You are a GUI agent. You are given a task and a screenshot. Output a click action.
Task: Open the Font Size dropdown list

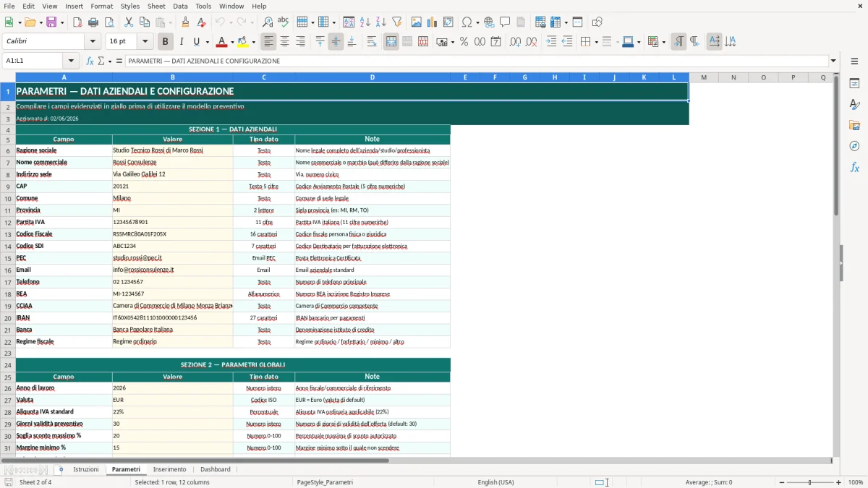[x=145, y=42]
